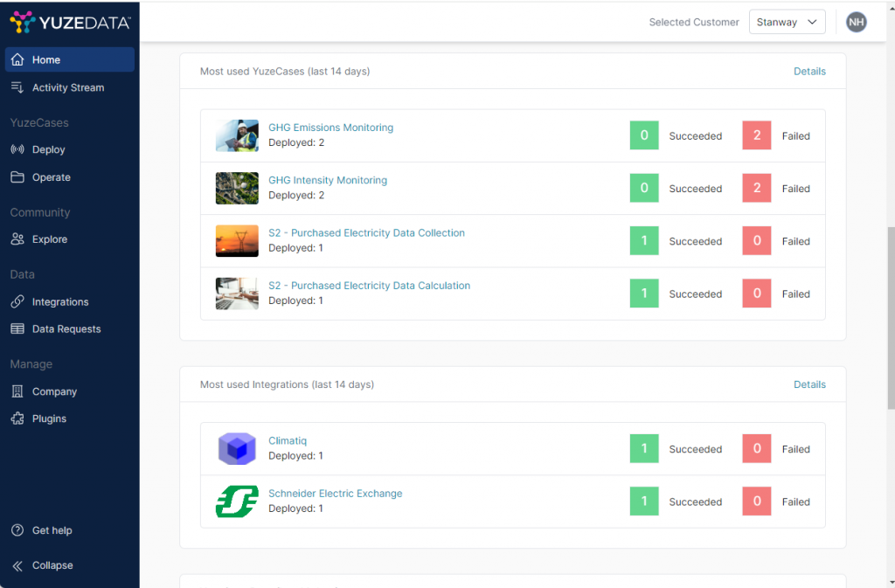This screenshot has width=895, height=588.
Task: Open the Company menu item
Action: (x=54, y=391)
